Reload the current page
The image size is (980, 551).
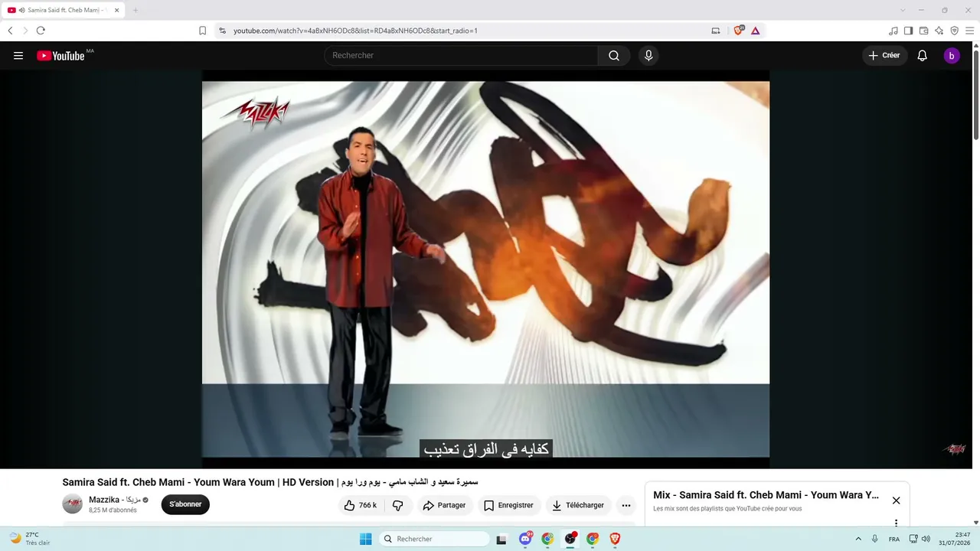pyautogui.click(x=41, y=31)
